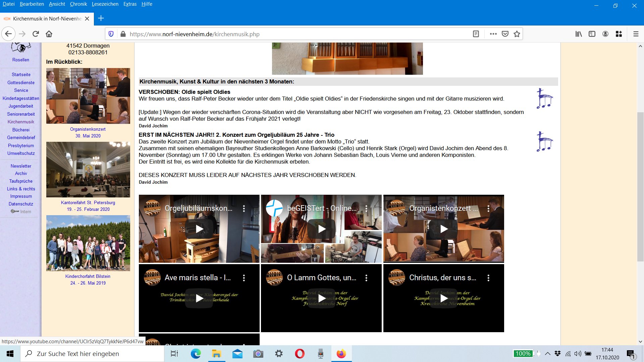Open Firefox library icon

coord(579,34)
